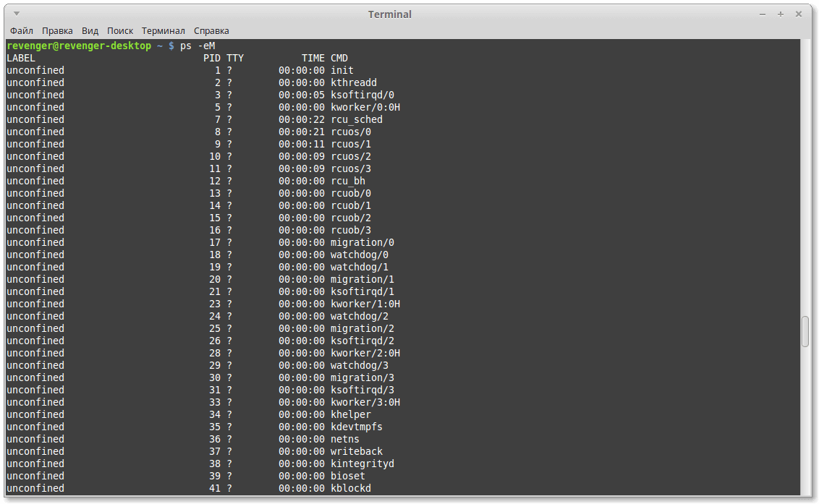Click the 'kworker/3:0H' process name

[x=365, y=402]
